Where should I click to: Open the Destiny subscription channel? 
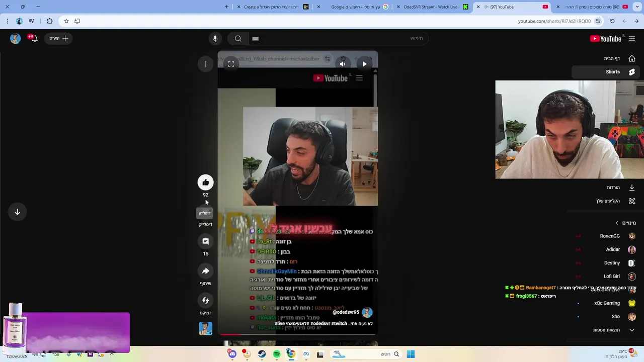coord(606,263)
